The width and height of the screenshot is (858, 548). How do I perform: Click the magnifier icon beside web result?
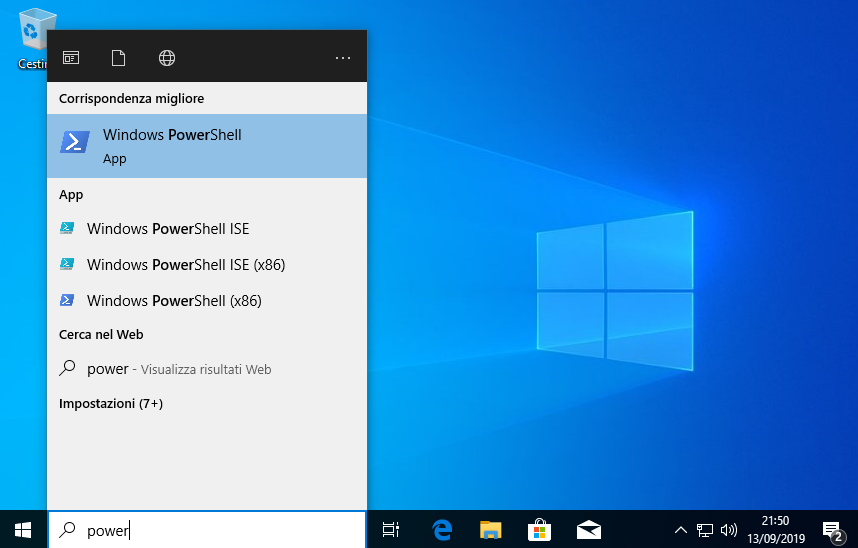(x=67, y=368)
